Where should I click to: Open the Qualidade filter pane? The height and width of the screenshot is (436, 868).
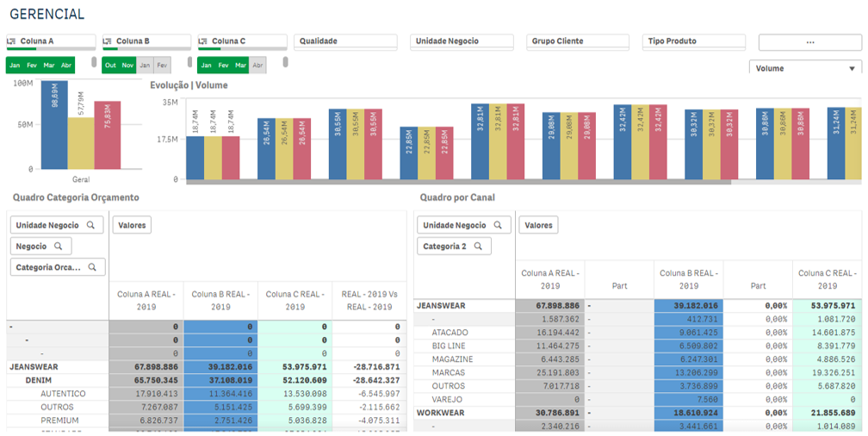coord(345,40)
